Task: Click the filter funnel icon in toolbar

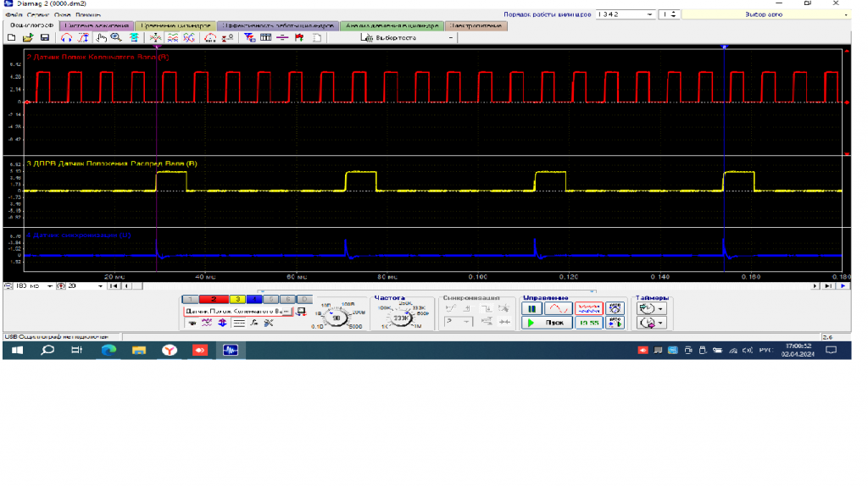Action: pos(249,37)
